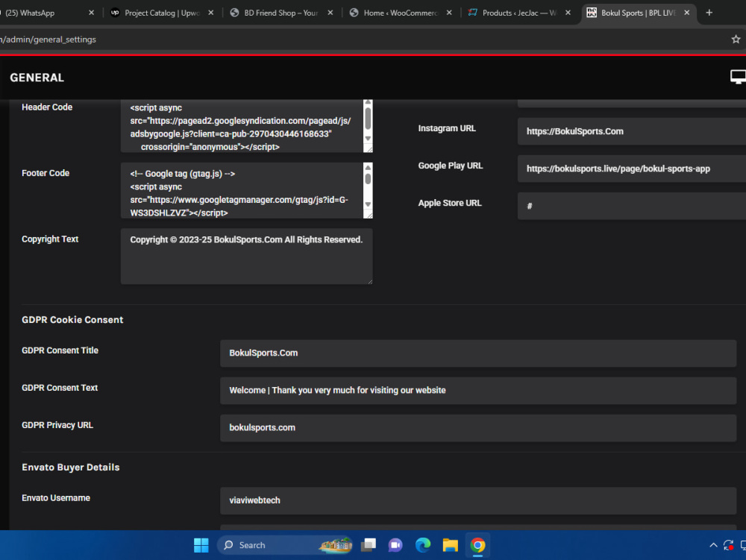746x560 pixels.
Task: Click Header Code textarea resize handle
Action: pos(369,148)
